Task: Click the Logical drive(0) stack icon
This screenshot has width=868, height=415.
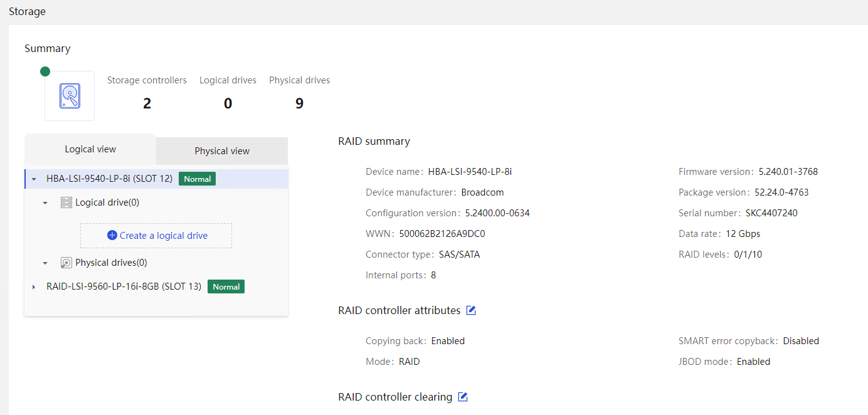Action: (66, 202)
